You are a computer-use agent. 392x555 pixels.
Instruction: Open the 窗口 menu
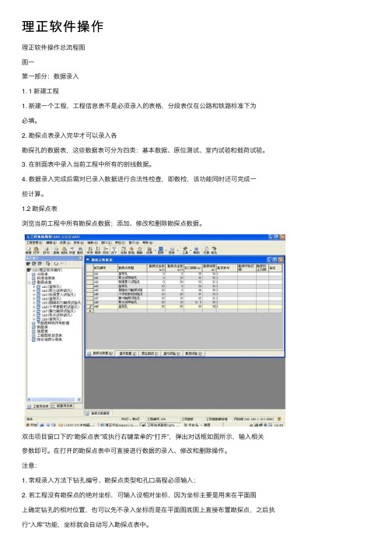134,243
